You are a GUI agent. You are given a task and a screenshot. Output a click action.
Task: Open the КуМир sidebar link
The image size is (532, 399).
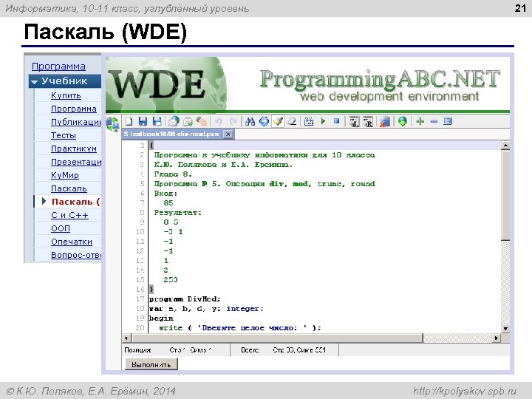pyautogui.click(x=65, y=175)
